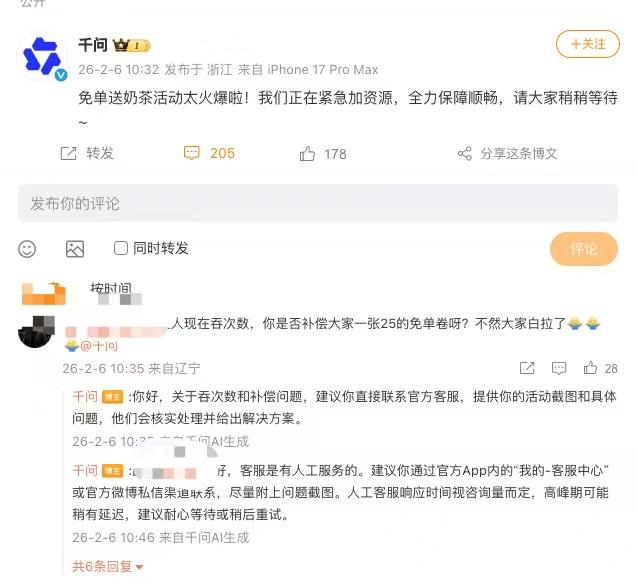The width and height of the screenshot is (637, 585).
Task: Attach a picture using the image icon
Action: 75,249
